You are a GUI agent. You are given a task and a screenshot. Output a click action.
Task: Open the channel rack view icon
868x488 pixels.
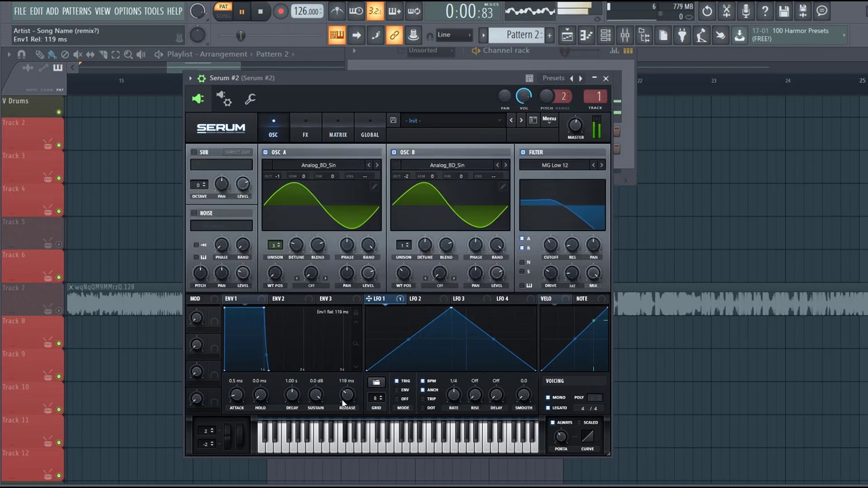click(606, 35)
